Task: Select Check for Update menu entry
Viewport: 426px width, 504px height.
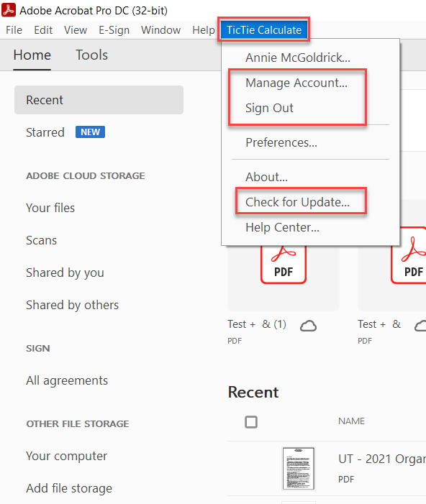Action: [x=297, y=202]
